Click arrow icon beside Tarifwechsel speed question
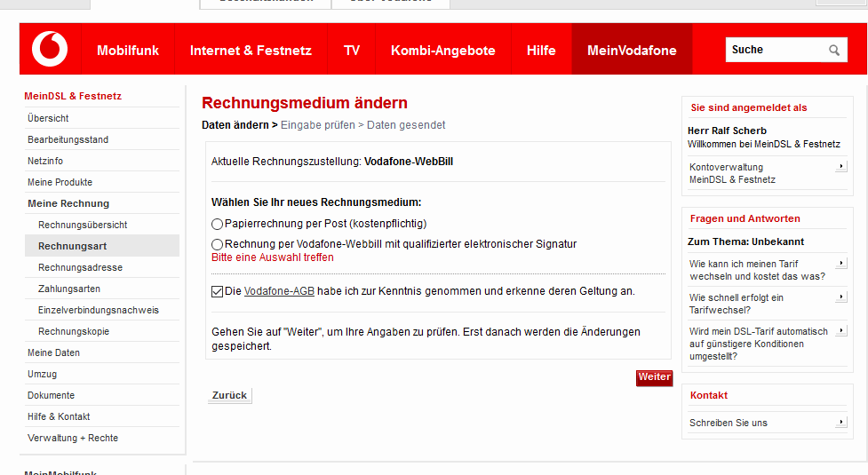Screen dimensions: 868x475 click(840, 297)
